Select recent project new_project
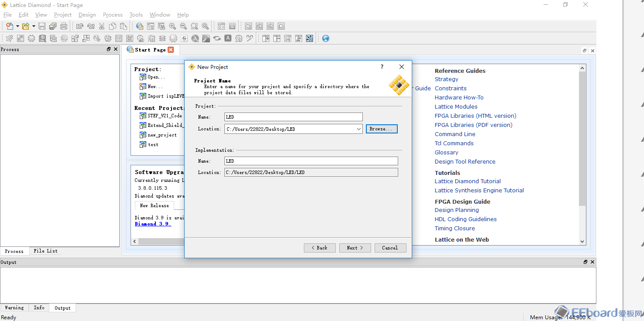Screen dimensions: 644x321 pyautogui.click(x=158, y=135)
